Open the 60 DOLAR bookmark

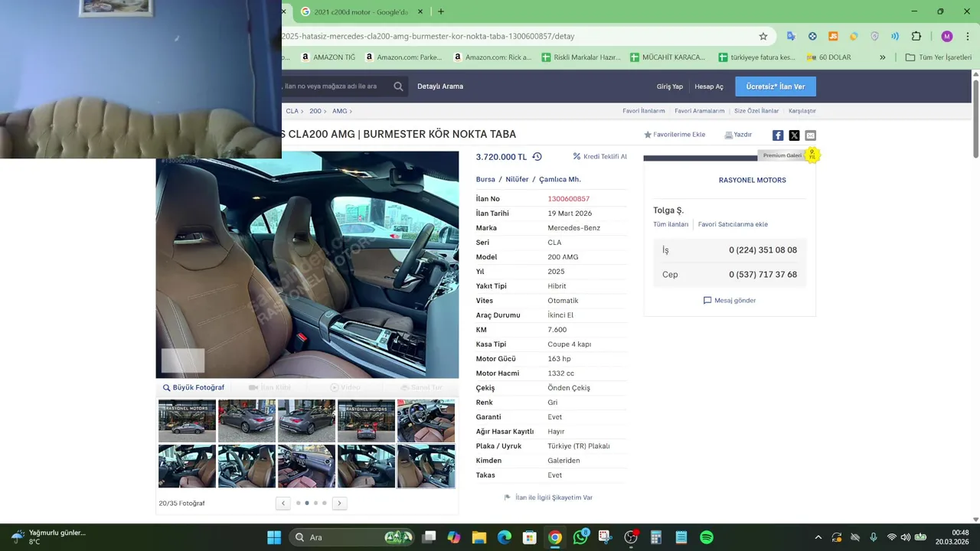click(x=829, y=57)
